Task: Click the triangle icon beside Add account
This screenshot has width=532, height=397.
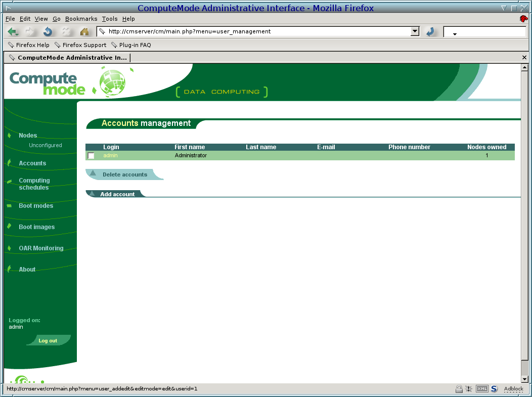Action: 92,193
